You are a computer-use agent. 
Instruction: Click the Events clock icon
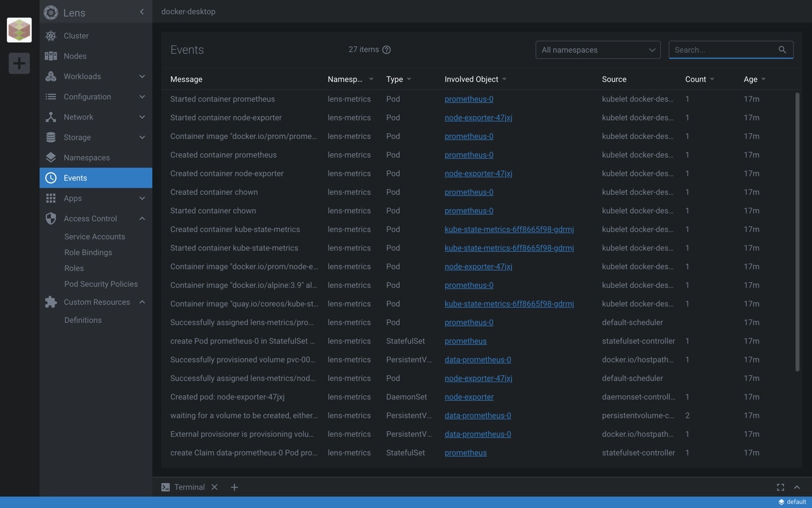click(x=51, y=178)
